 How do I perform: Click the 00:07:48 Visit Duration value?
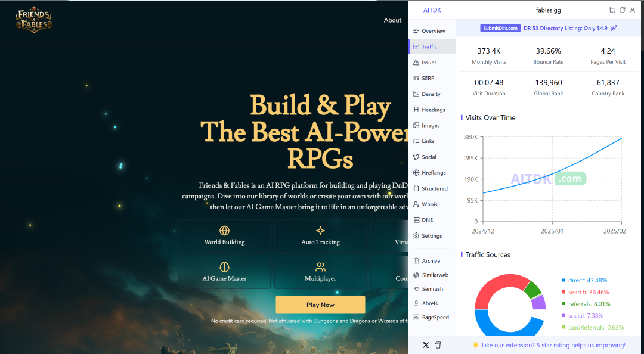click(489, 83)
